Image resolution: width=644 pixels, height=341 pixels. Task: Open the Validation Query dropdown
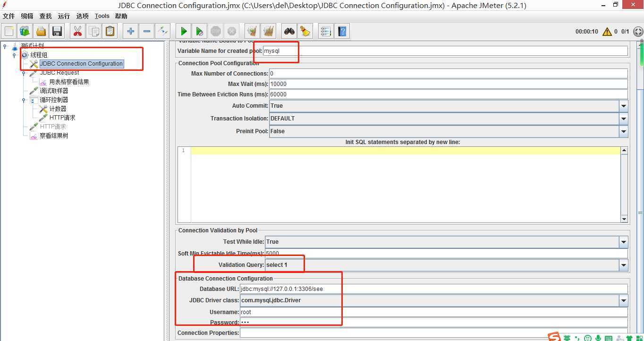click(x=624, y=265)
